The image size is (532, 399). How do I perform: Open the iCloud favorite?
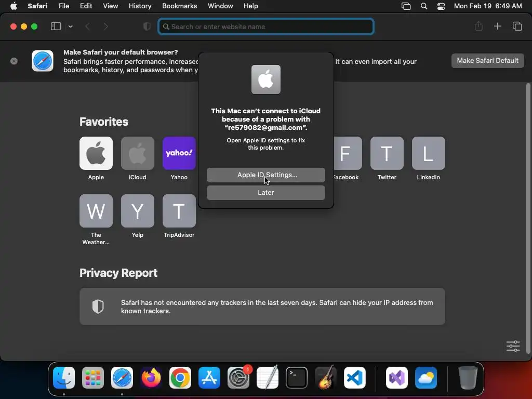[137, 153]
